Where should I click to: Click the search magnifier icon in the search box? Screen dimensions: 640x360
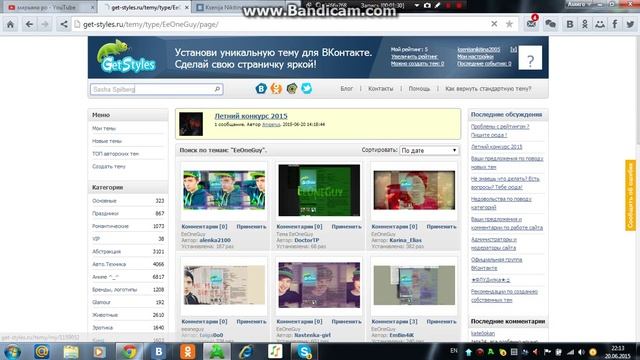[x=217, y=89]
